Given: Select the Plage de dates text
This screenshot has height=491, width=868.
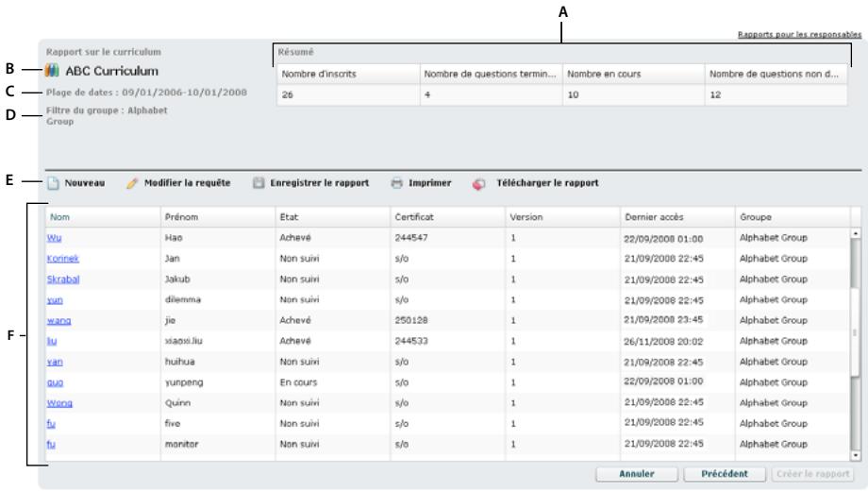Looking at the screenshot, I should point(146,93).
